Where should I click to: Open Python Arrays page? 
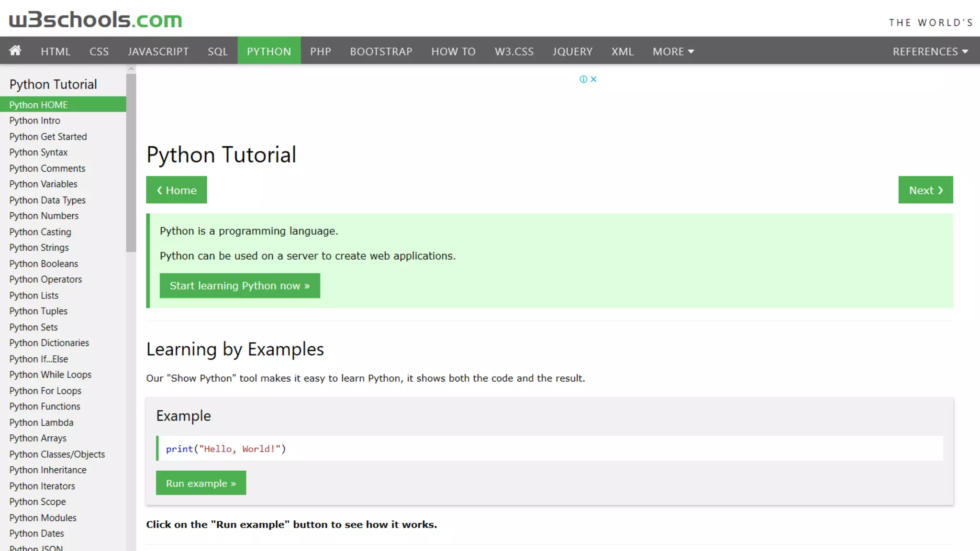(x=63, y=438)
